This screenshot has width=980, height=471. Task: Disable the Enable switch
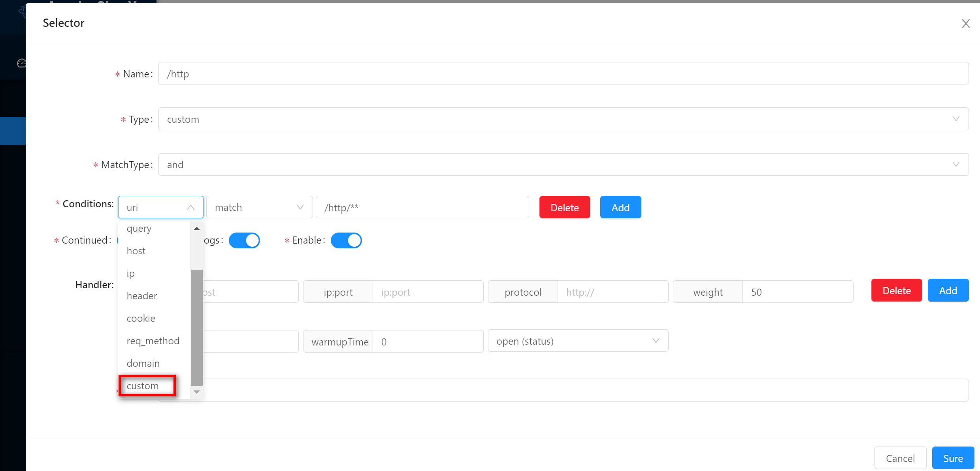click(346, 240)
